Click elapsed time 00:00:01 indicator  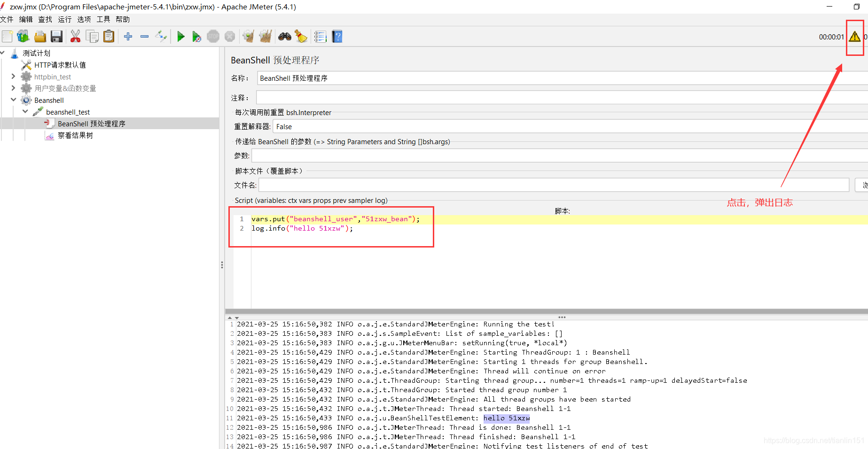click(831, 37)
